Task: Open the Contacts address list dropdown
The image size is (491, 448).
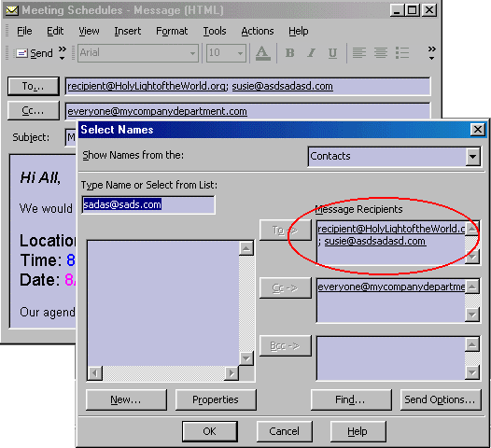Action: point(472,156)
